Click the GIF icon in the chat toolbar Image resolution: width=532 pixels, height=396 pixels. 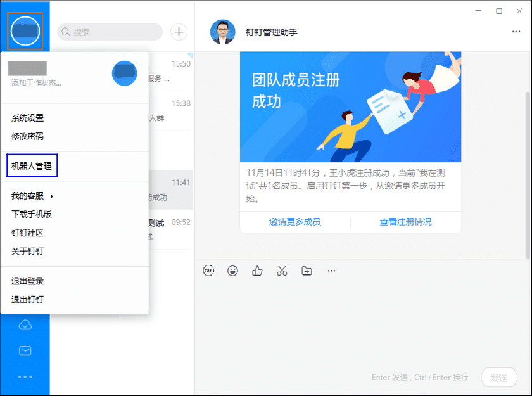coord(208,271)
